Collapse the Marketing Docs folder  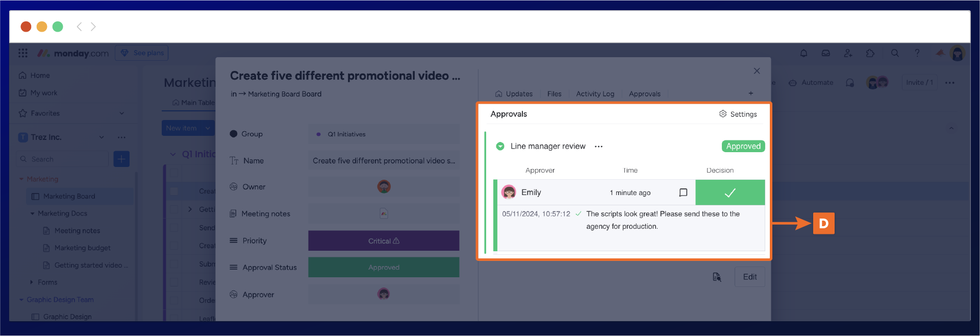pos(33,213)
